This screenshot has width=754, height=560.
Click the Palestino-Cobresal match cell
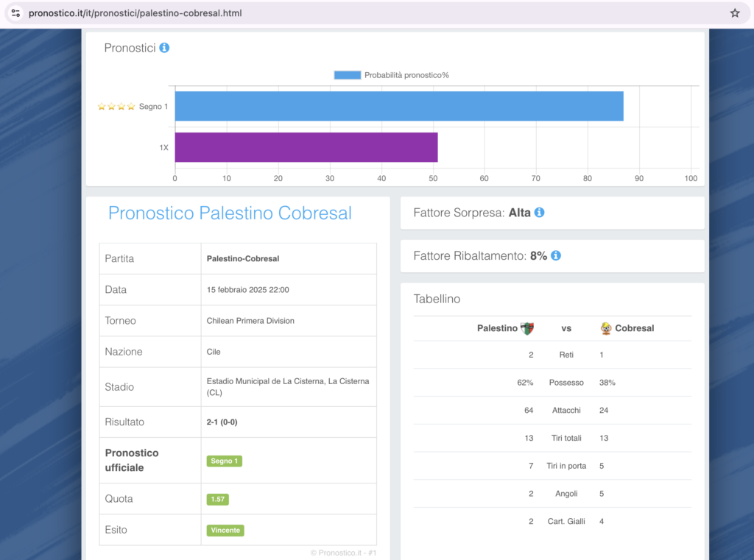coord(289,258)
